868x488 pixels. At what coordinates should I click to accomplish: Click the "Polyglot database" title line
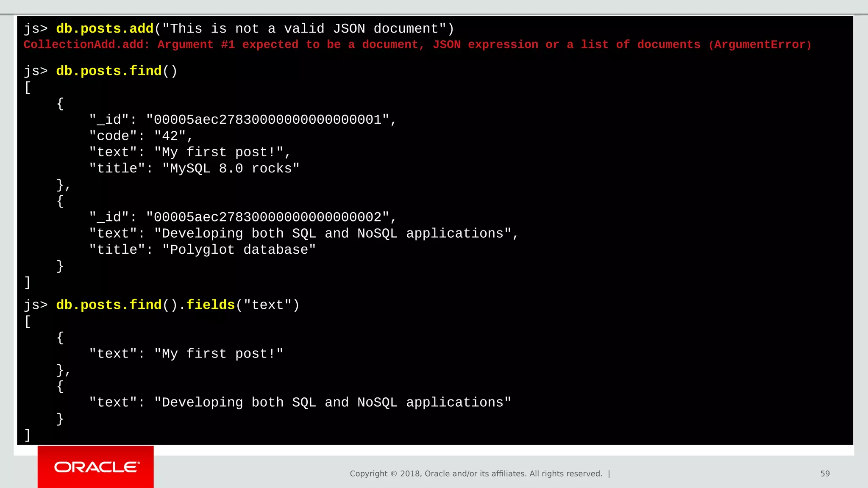[202, 250]
